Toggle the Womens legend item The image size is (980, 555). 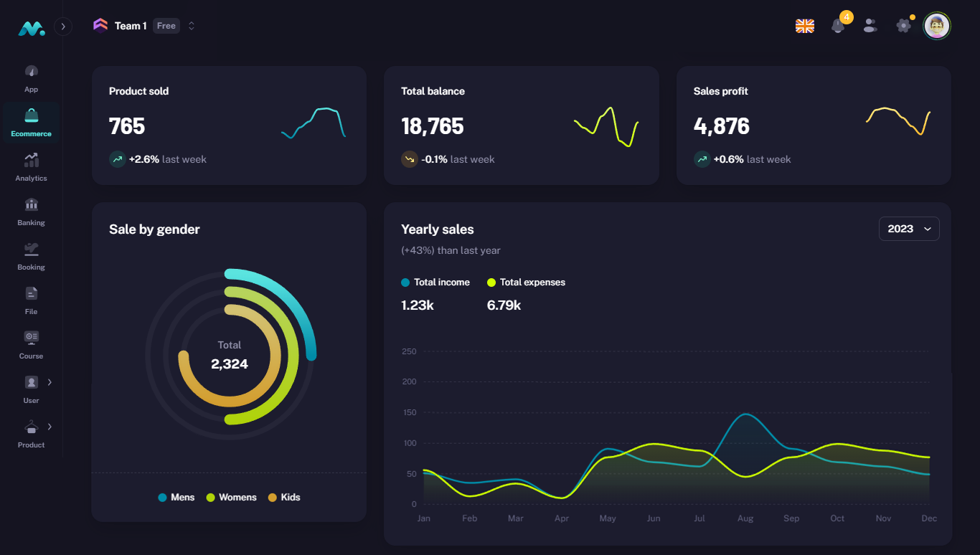coord(232,497)
